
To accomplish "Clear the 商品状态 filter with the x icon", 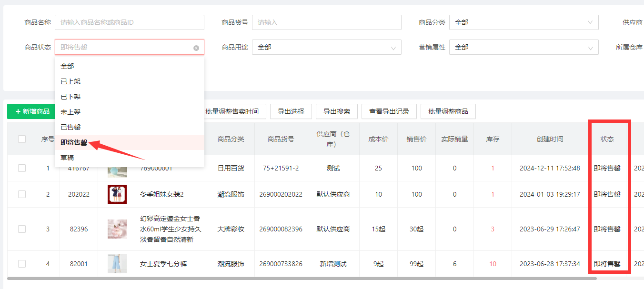I will pos(196,48).
